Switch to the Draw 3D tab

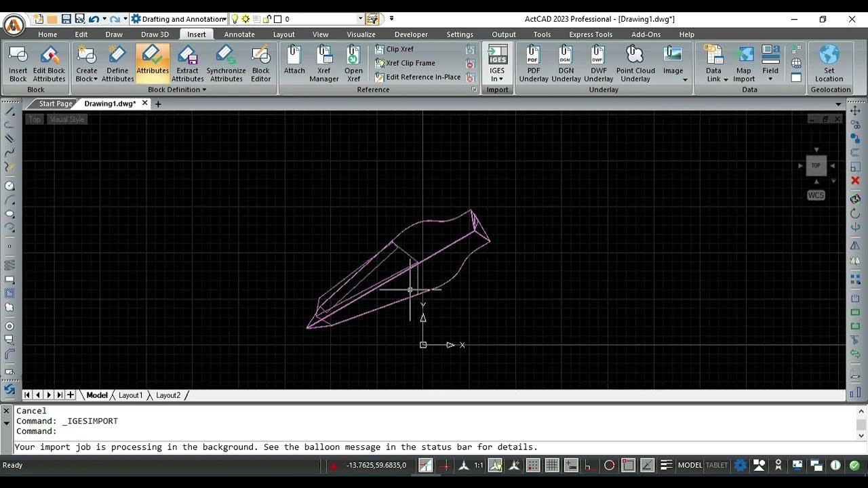tap(155, 35)
